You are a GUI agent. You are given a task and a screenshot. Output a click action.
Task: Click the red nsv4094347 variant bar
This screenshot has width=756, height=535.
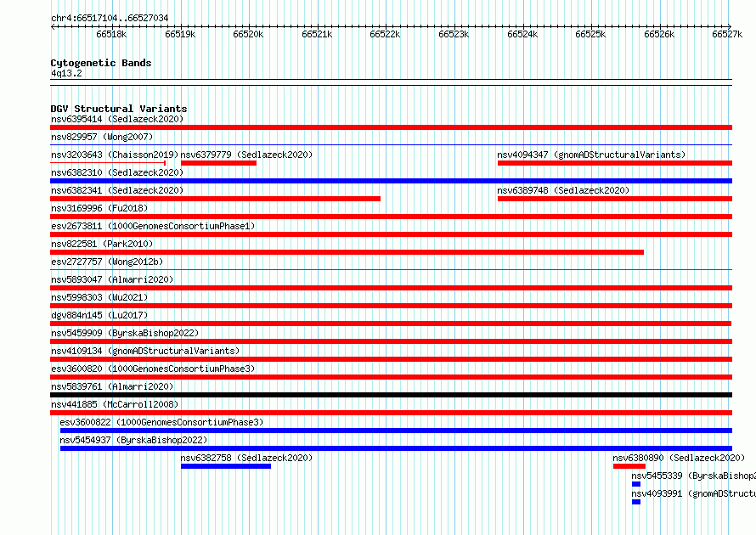(615, 163)
